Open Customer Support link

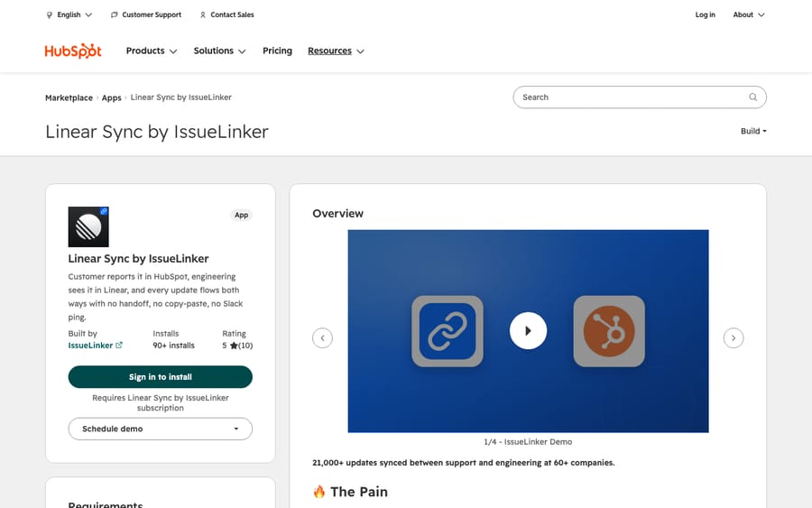(152, 15)
